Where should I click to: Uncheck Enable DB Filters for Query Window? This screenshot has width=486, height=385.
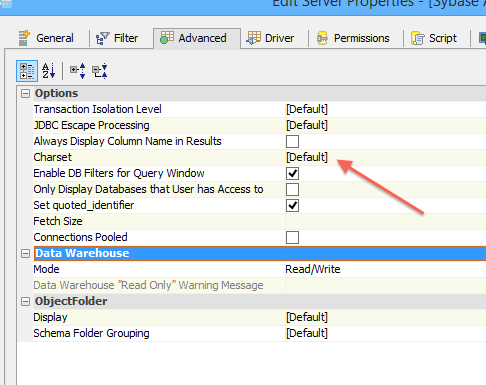click(x=292, y=173)
